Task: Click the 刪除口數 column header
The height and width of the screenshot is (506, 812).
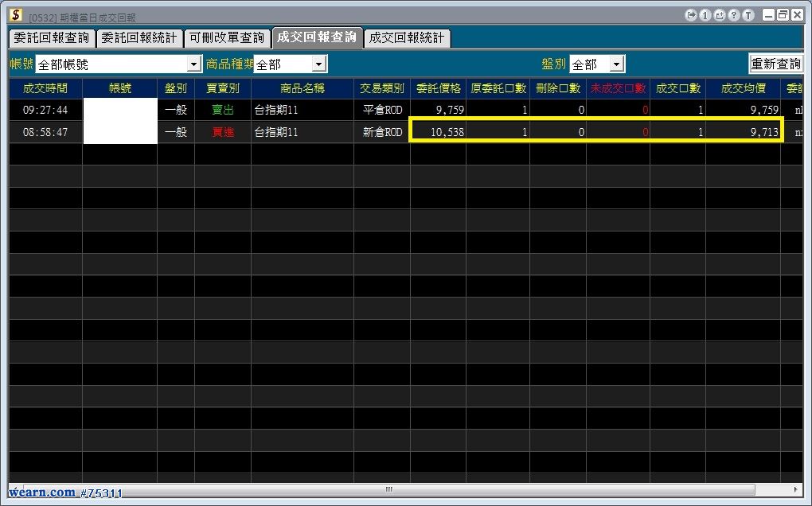Action: coord(558,88)
